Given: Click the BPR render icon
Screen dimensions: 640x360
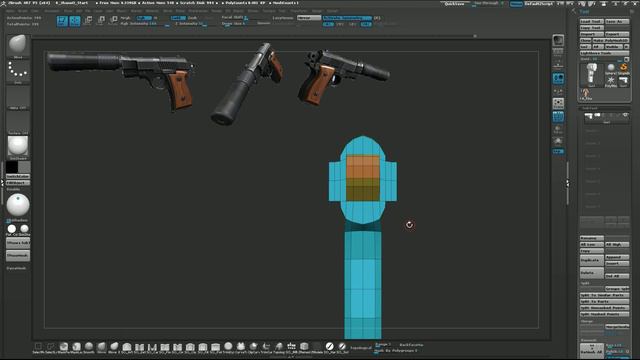Looking at the screenshot, I should click(558, 40).
